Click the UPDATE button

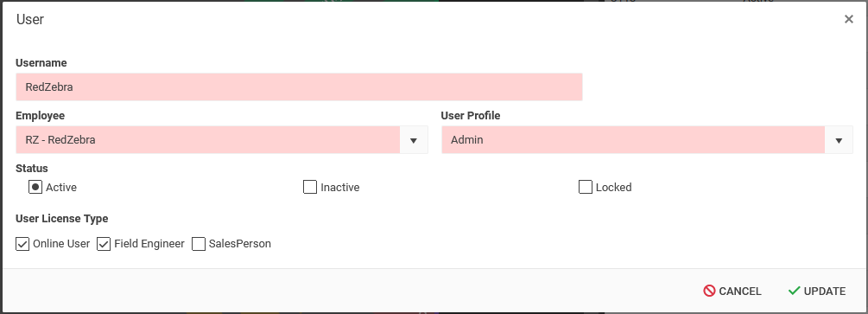[x=817, y=292]
